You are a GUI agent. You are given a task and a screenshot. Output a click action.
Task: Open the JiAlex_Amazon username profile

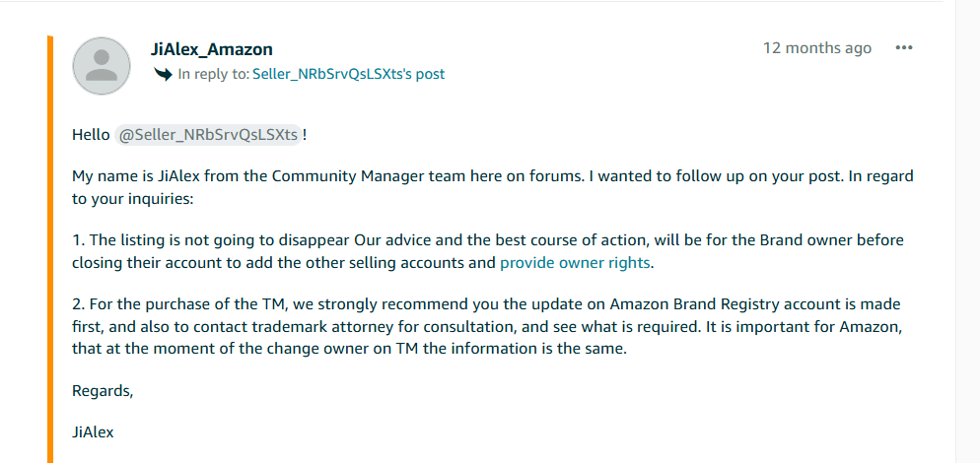(x=211, y=49)
